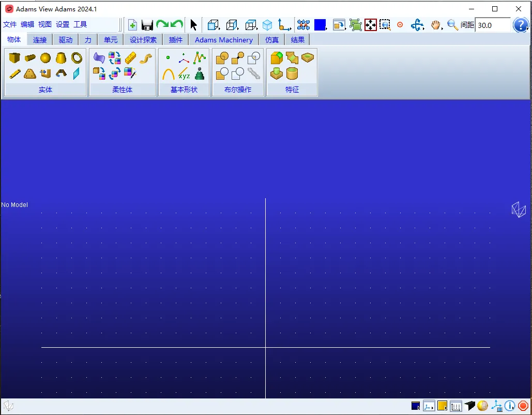Expand the rotate view tool dropdown
Image resolution: width=532 pixels, height=415 pixels.
(417, 25)
